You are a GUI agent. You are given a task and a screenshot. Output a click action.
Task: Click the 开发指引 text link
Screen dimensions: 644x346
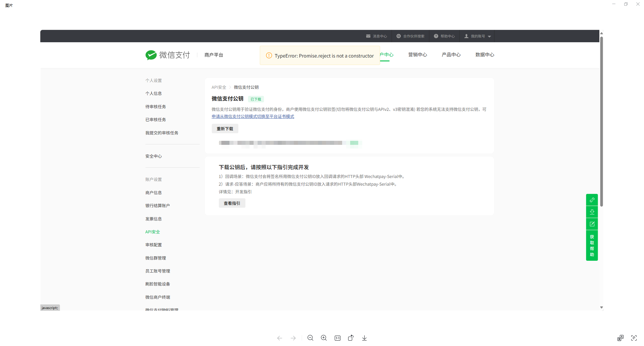pos(243,192)
